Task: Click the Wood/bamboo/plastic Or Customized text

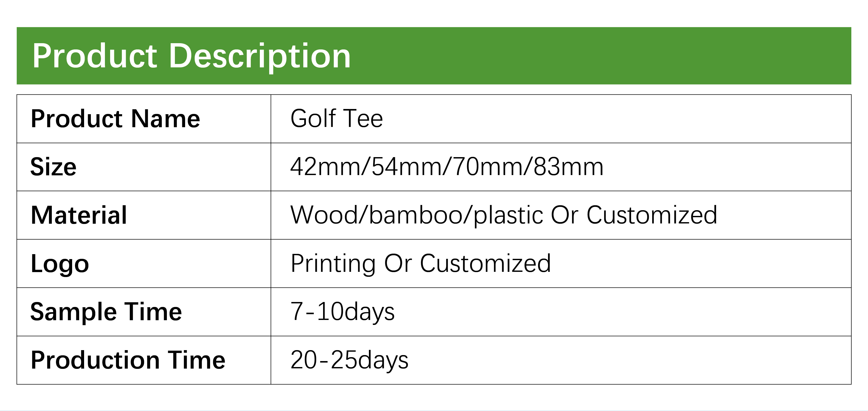Action: [504, 215]
